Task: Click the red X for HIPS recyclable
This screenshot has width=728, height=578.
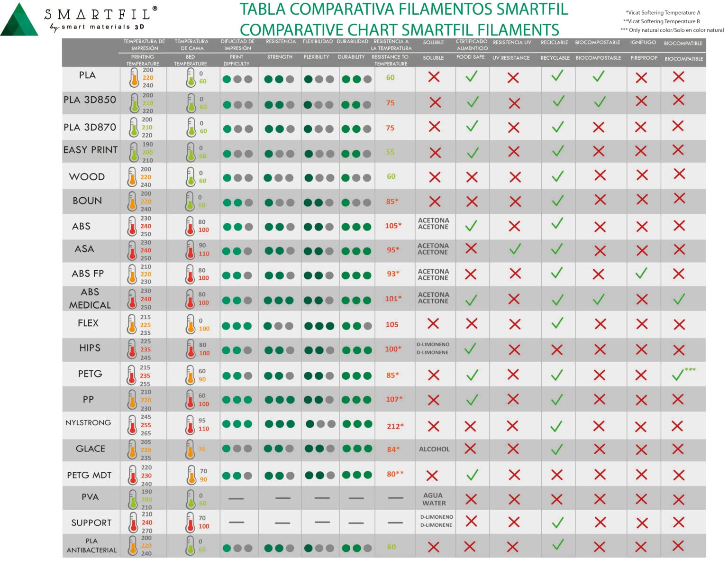Action: (x=557, y=350)
